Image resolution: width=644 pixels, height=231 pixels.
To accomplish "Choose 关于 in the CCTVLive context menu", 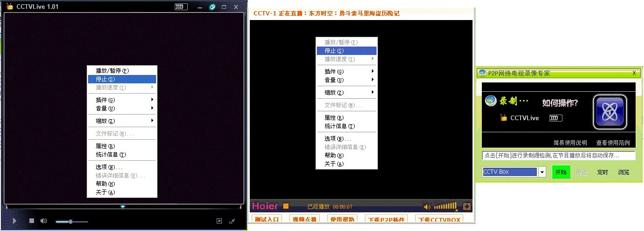I will click(x=122, y=192).
